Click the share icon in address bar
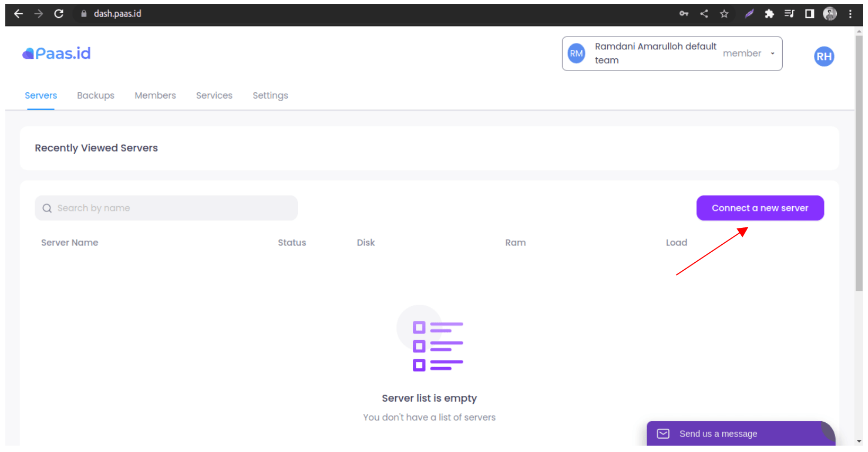Image resolution: width=868 pixels, height=452 pixels. tap(704, 14)
